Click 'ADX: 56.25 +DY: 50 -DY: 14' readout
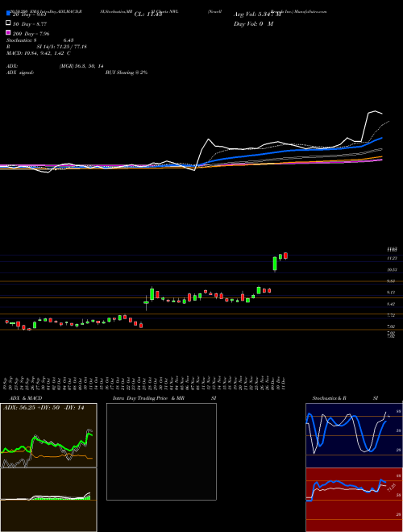The width and height of the screenshot is (403, 532). 44,408
